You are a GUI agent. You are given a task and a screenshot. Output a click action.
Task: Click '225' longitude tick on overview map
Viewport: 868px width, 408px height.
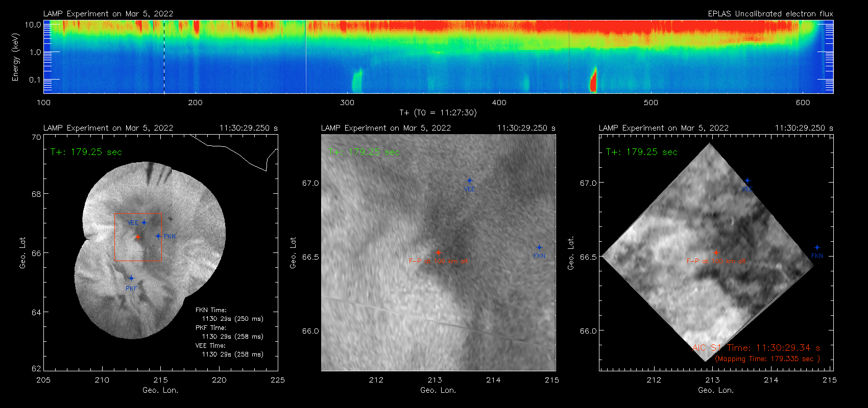coord(278,380)
